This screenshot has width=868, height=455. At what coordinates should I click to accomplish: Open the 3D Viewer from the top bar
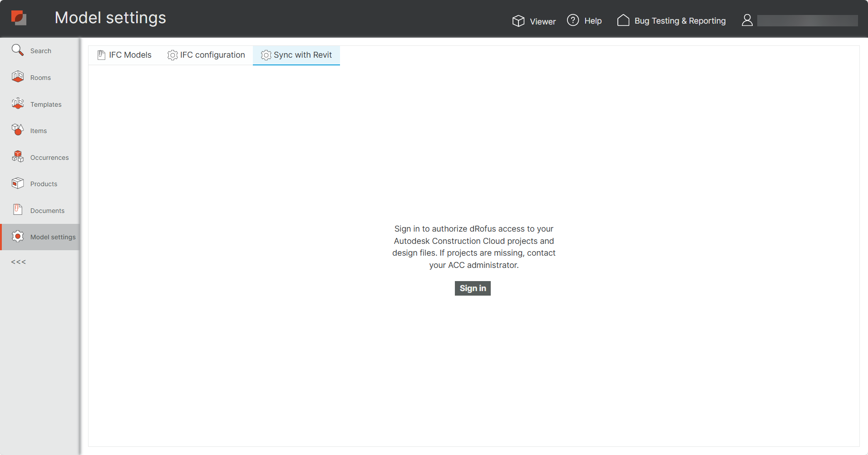pyautogui.click(x=518, y=21)
